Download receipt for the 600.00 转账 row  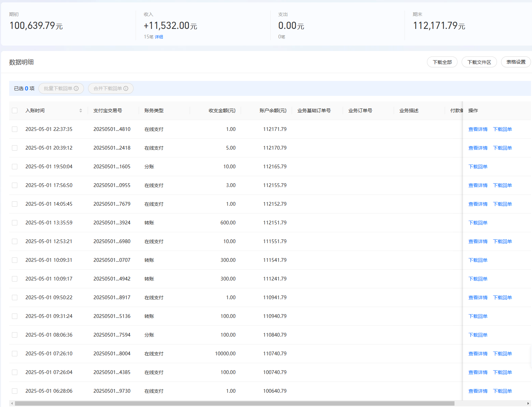[x=478, y=223]
